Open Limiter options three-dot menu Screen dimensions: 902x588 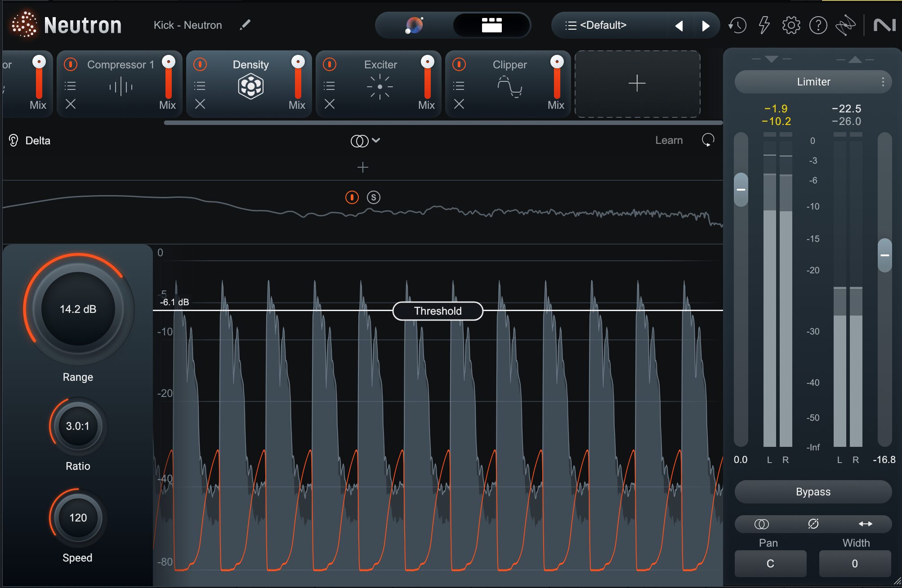(x=883, y=82)
